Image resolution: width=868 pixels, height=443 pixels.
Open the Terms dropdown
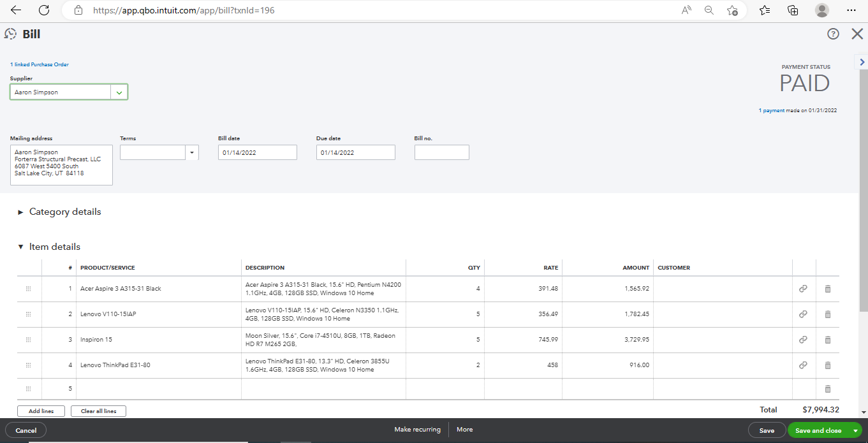point(192,152)
